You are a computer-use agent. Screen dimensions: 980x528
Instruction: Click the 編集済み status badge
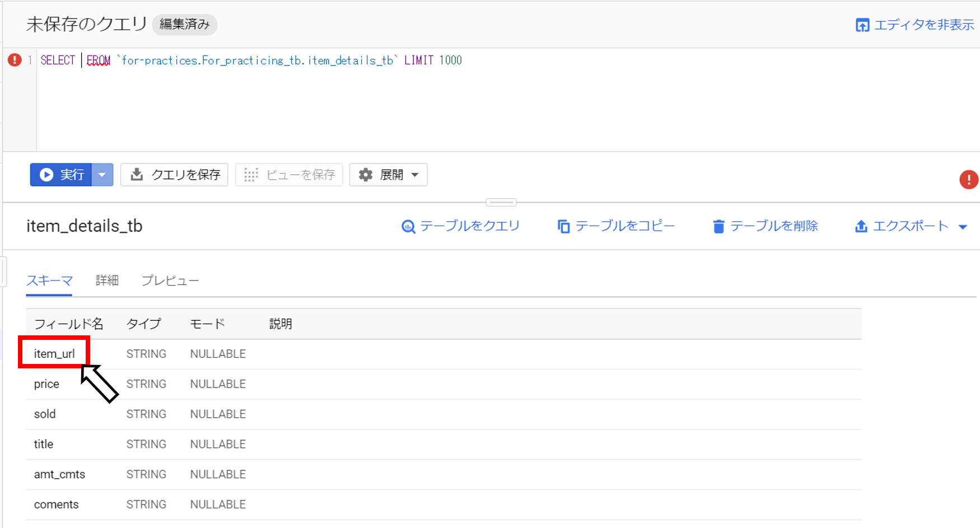coord(184,25)
